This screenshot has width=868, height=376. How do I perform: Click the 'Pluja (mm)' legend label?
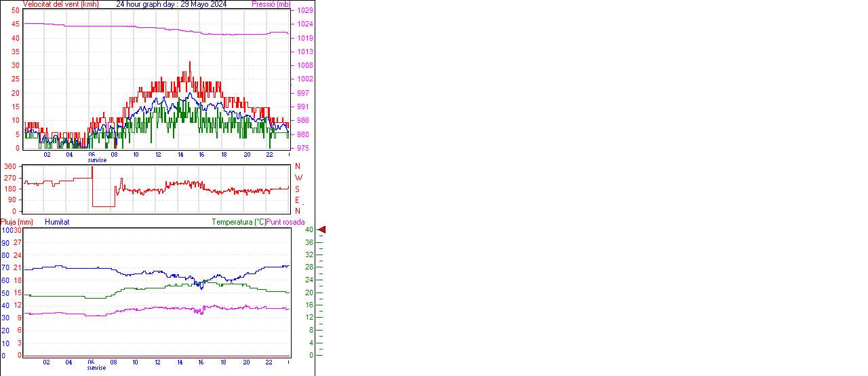tap(17, 222)
